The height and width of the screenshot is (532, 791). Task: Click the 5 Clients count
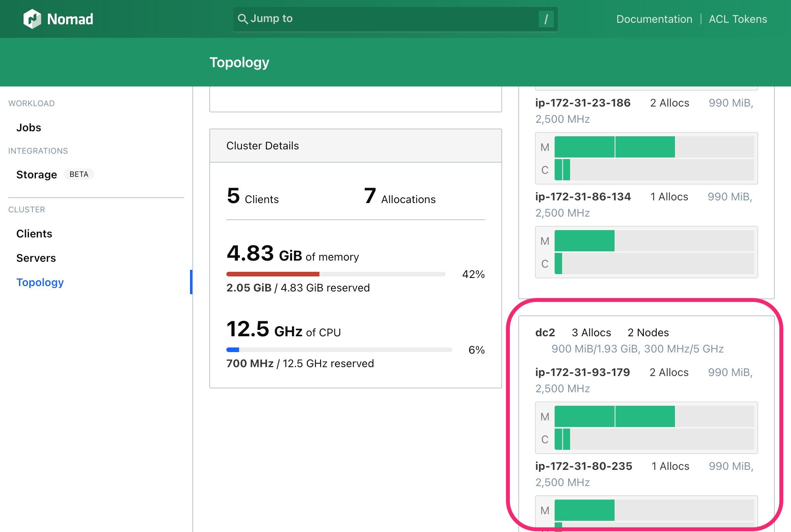point(253,196)
